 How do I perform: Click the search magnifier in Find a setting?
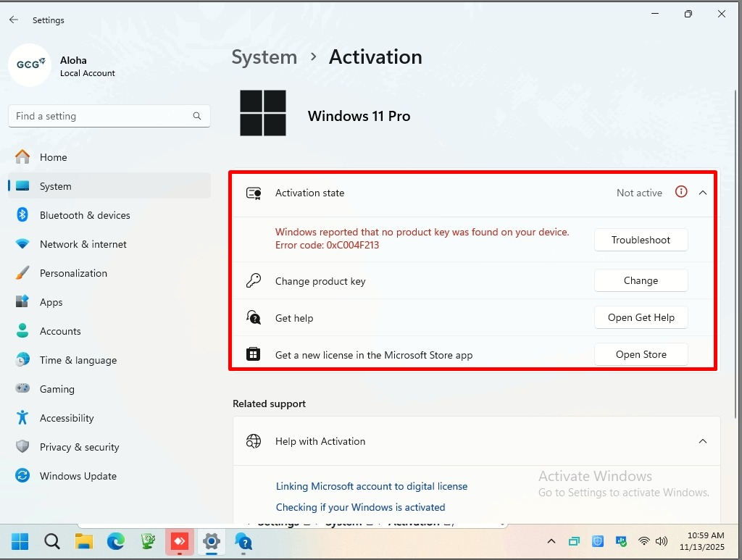click(197, 116)
